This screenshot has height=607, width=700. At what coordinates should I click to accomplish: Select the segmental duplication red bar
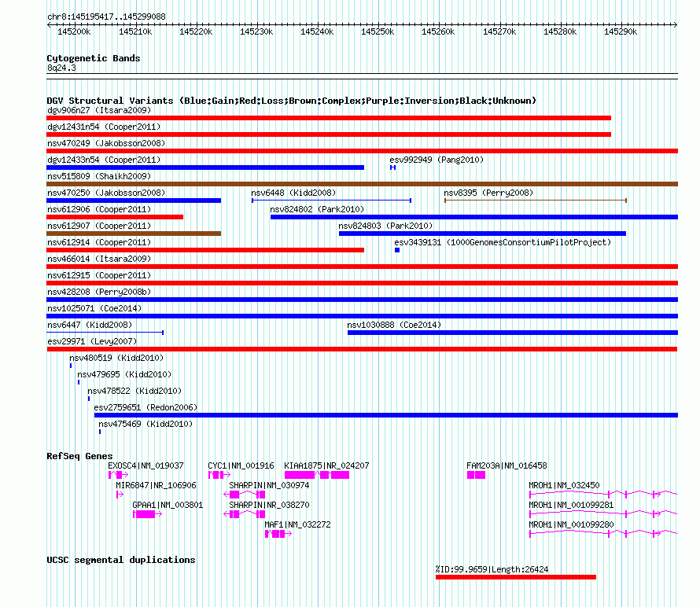(x=516, y=577)
